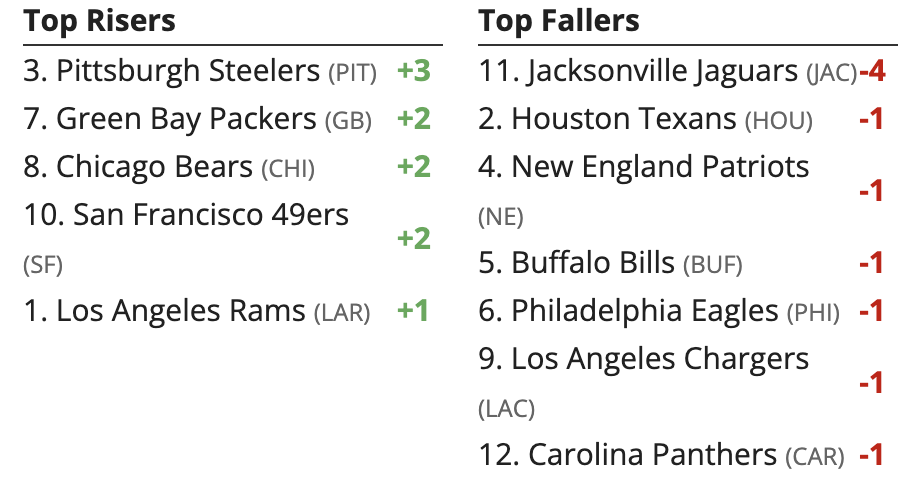Select Houston Texans in Top Fallers

tap(624, 119)
